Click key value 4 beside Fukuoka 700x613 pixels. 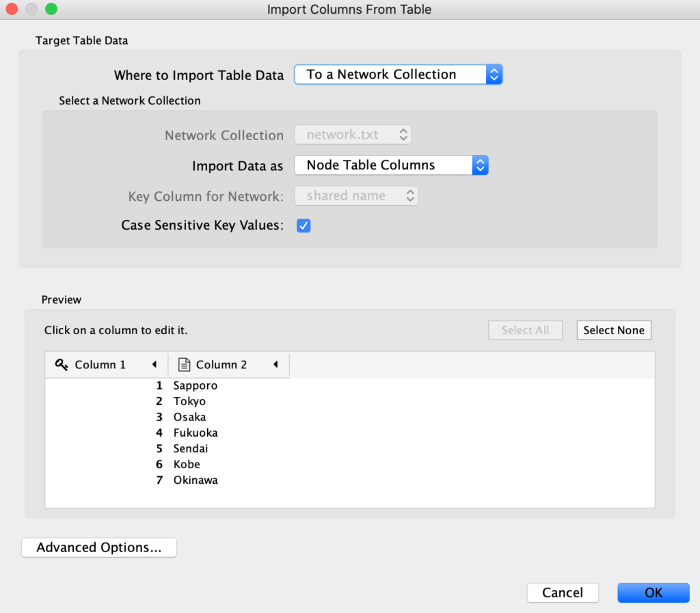[x=159, y=433]
